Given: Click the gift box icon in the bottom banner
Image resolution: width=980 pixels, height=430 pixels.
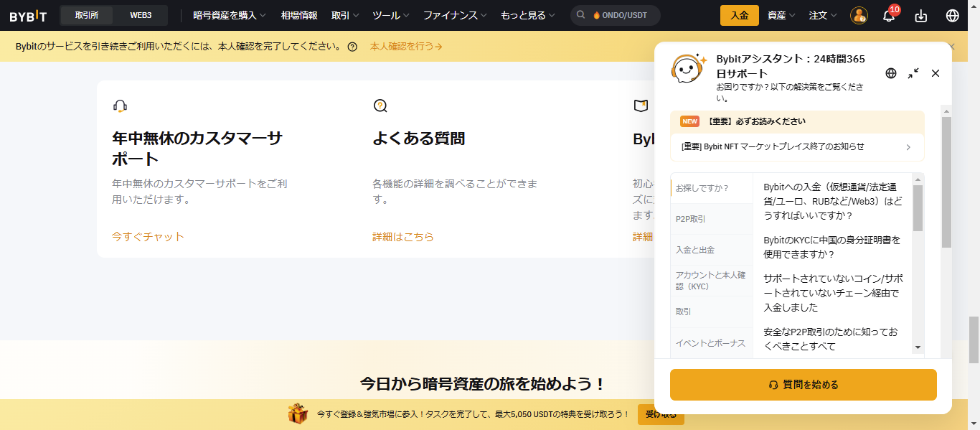Looking at the screenshot, I should pos(296,414).
